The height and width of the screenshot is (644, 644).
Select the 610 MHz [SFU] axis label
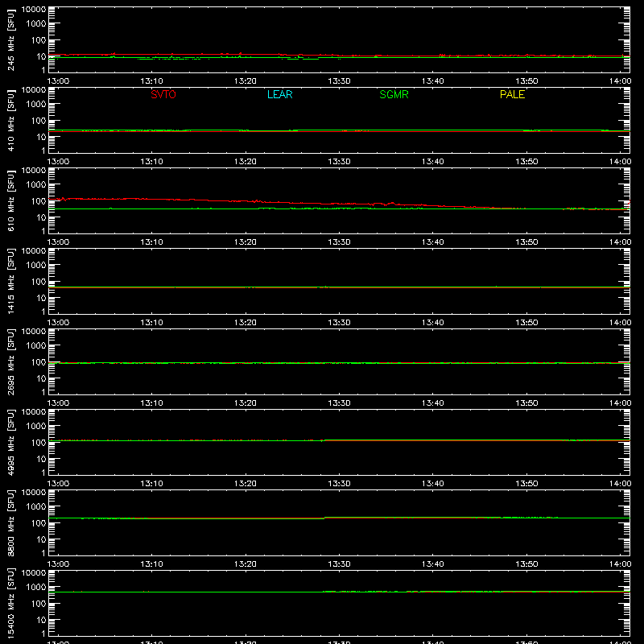pos(10,200)
